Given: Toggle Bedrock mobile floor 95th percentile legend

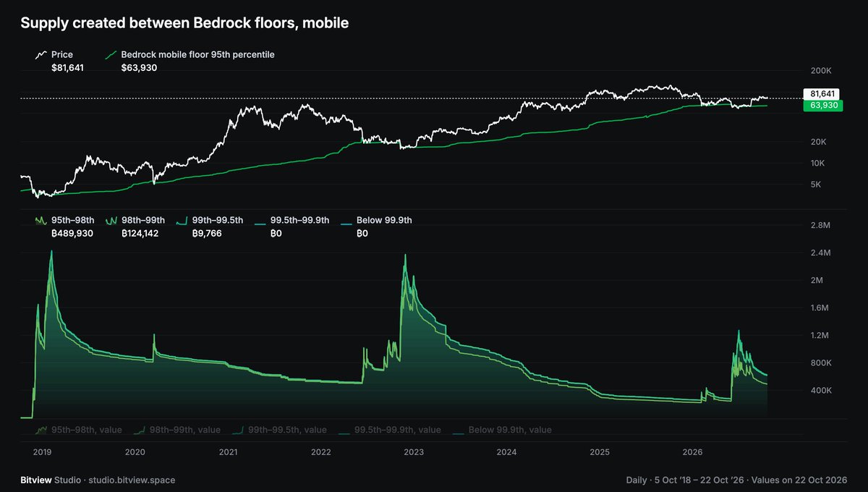Looking at the screenshot, I should (197, 55).
